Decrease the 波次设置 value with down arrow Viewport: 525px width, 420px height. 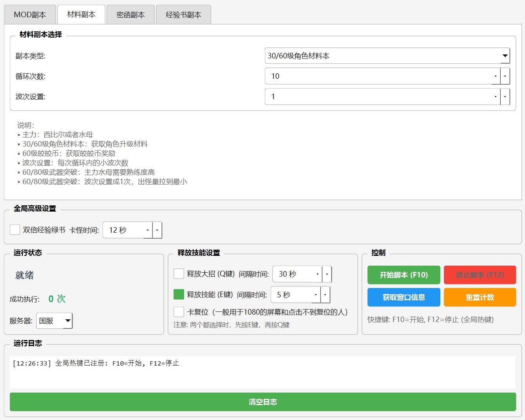point(505,96)
